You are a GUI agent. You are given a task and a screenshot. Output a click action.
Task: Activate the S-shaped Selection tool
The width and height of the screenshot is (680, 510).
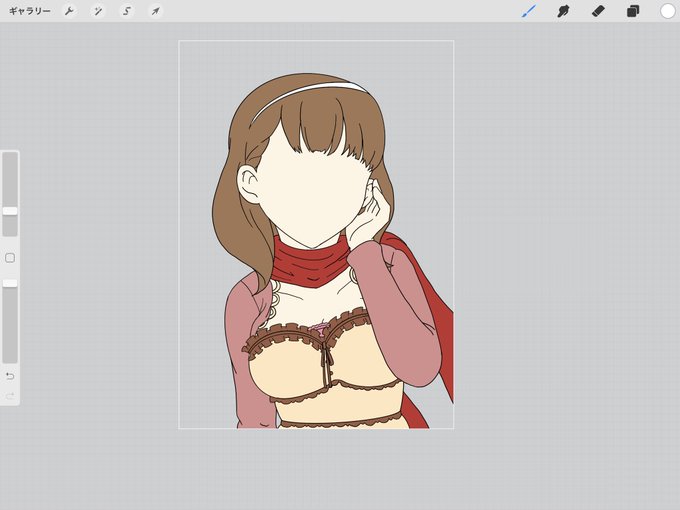pos(126,11)
